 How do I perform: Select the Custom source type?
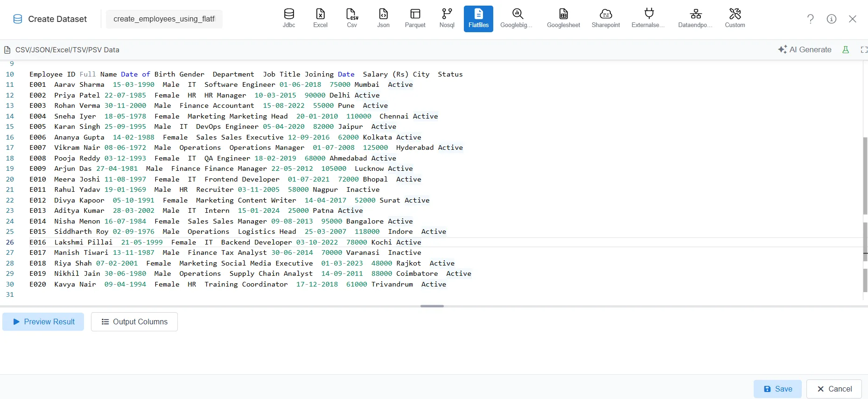(x=735, y=19)
